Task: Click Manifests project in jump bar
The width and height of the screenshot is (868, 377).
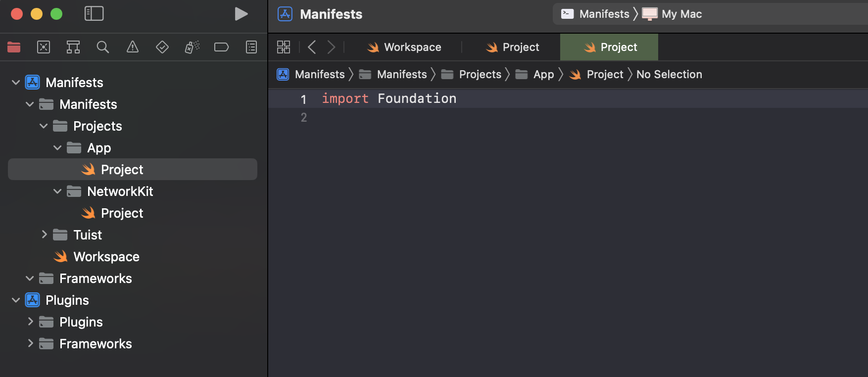Action: tap(311, 74)
